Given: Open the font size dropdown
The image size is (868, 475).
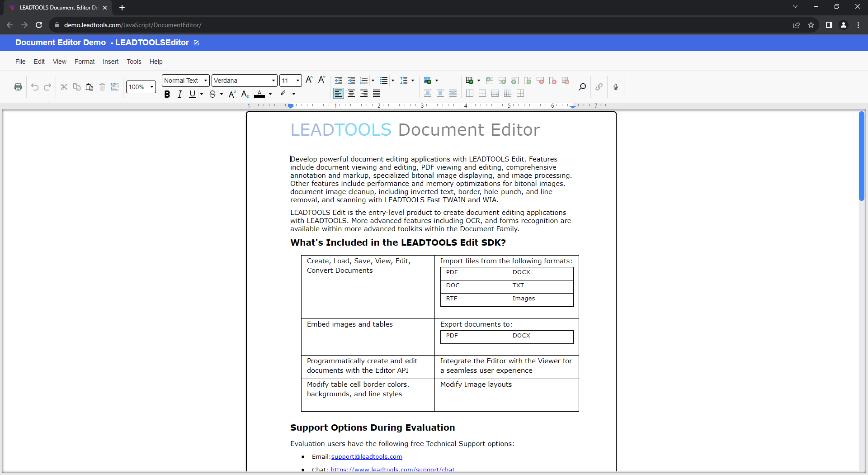Looking at the screenshot, I should (x=297, y=80).
